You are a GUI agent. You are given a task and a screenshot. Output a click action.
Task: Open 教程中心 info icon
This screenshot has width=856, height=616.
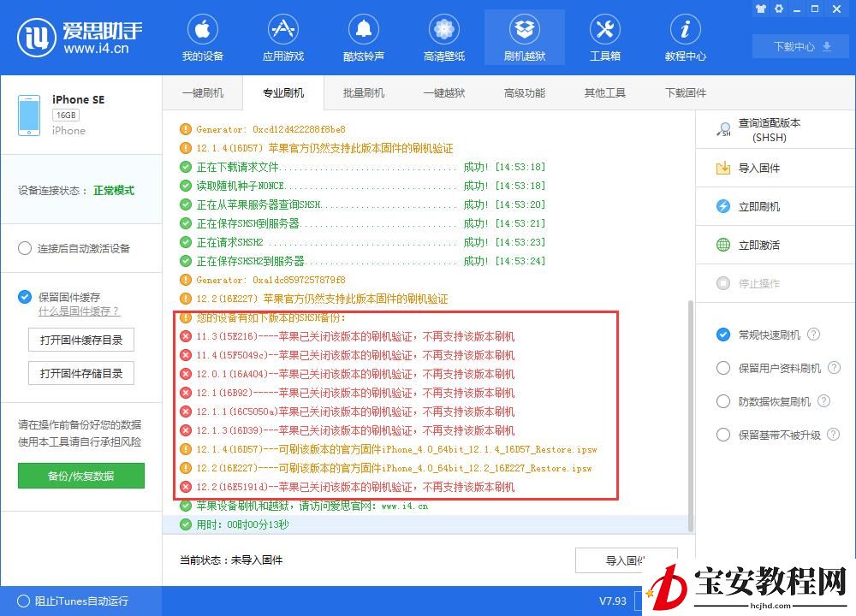(x=685, y=29)
